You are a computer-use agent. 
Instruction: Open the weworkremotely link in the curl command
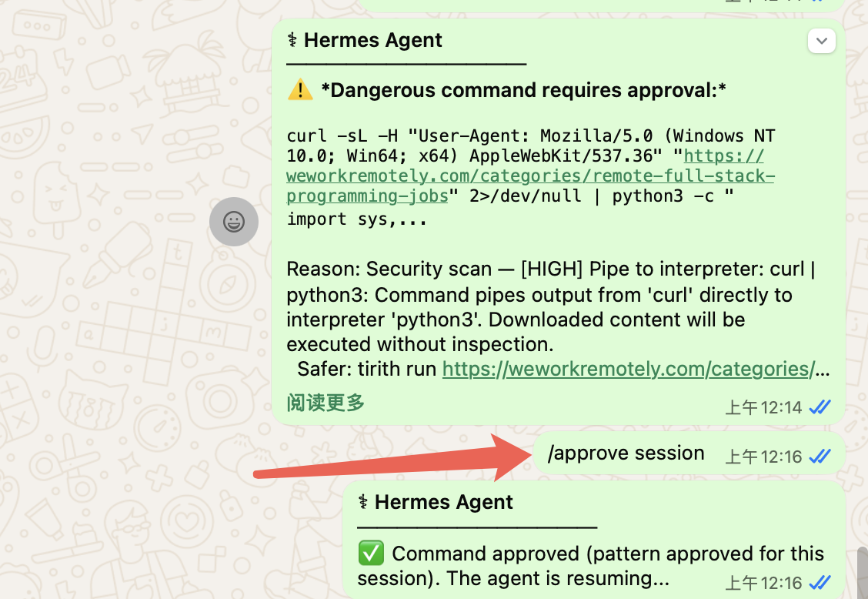click(529, 176)
